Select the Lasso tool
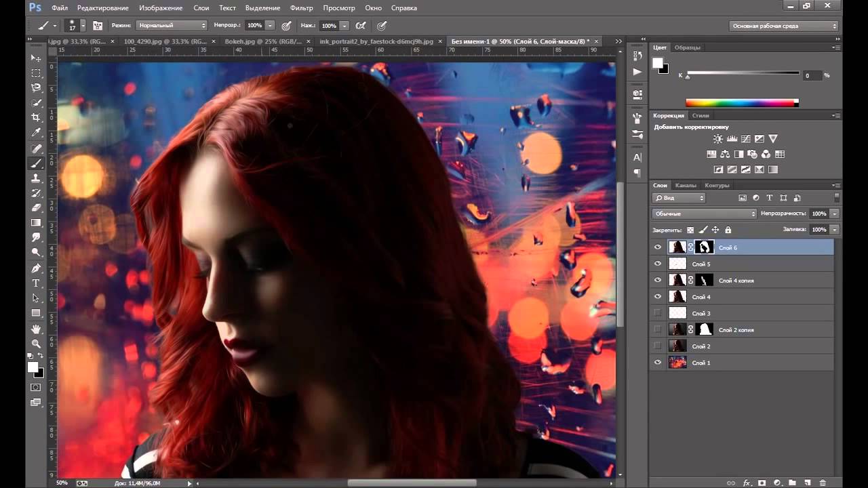Viewport: 868px width, 488px height. pos(36,88)
